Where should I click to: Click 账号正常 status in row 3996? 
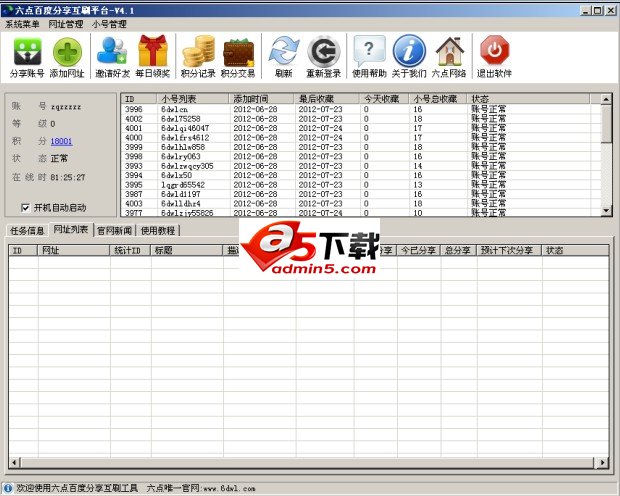(489, 109)
